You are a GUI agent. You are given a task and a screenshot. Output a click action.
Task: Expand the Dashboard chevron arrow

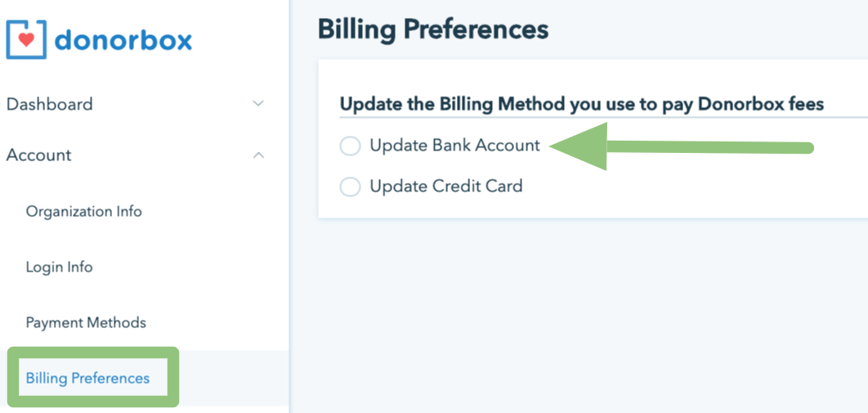pyautogui.click(x=258, y=104)
